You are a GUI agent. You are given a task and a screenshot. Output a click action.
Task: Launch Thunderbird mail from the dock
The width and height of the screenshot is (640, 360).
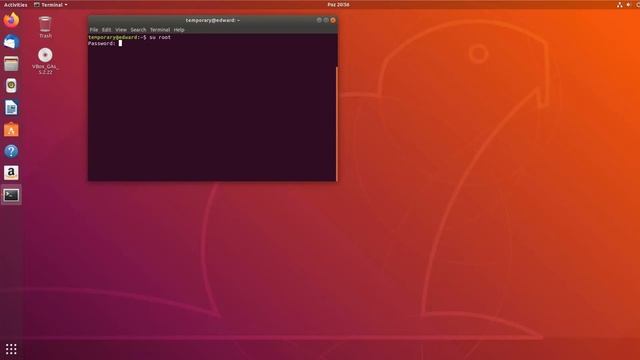11,42
